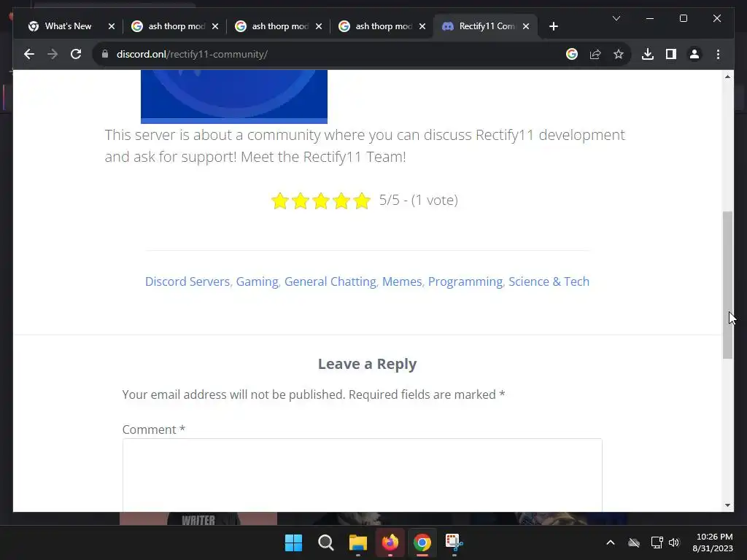Open Firefox from the taskbar
Image resolution: width=747 pixels, height=560 pixels.
point(390,542)
